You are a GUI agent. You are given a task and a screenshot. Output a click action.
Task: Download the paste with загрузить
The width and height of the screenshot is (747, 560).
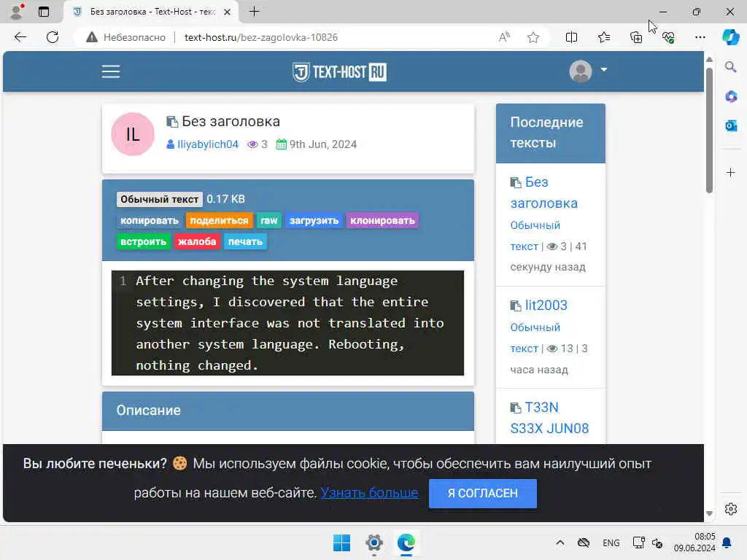(314, 220)
